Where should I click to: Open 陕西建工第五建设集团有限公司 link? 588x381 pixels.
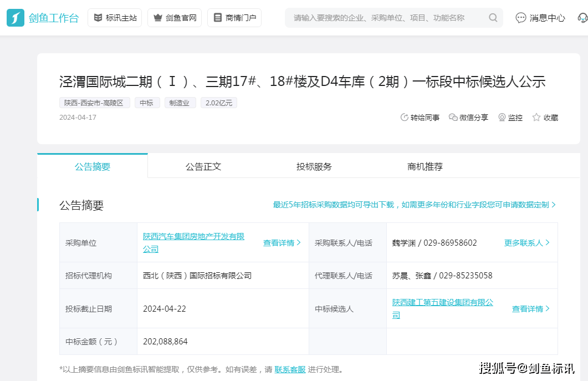coord(442,308)
